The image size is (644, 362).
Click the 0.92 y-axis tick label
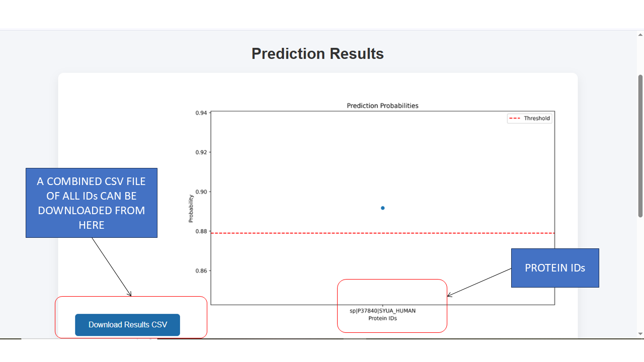(201, 152)
